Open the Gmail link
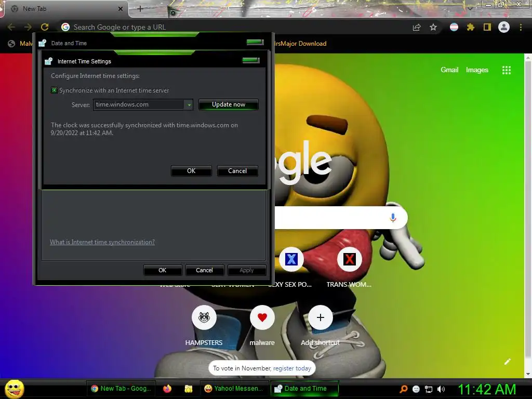532x399 pixels. 449,70
